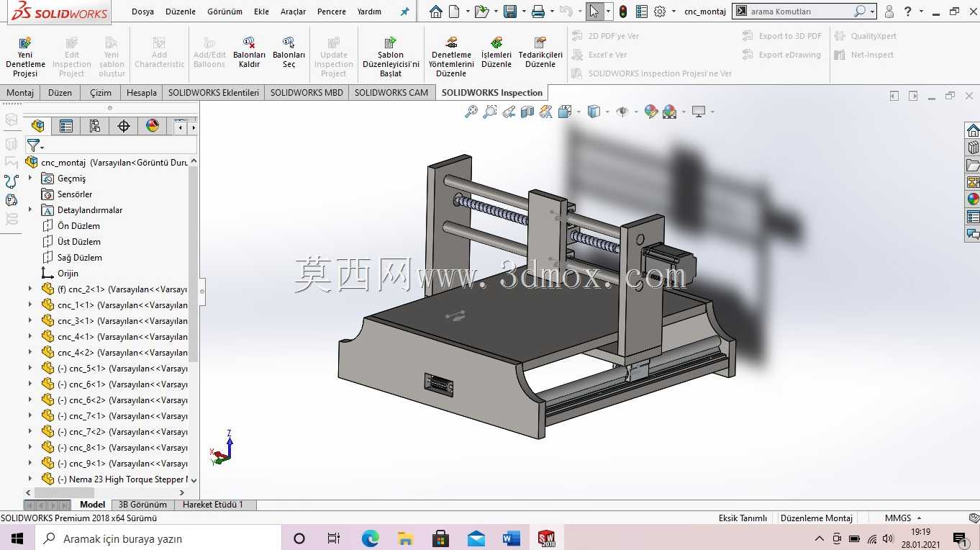Image resolution: width=980 pixels, height=550 pixels.
Task: Click Dynamic Annotation Views icon
Action: coord(545,112)
